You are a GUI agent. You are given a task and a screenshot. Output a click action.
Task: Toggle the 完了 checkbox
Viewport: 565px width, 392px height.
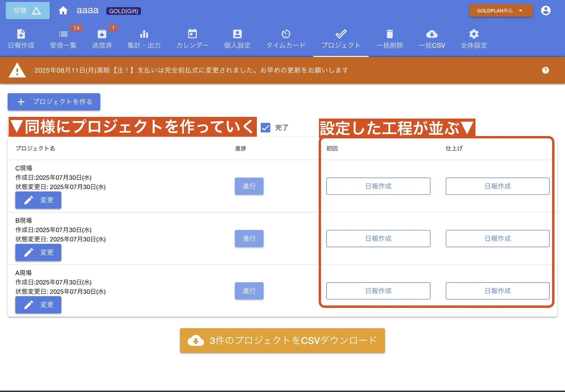265,128
